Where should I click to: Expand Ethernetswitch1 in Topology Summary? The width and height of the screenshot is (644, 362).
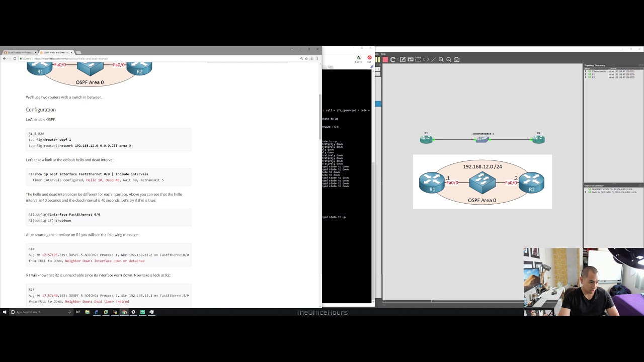[x=586, y=71]
